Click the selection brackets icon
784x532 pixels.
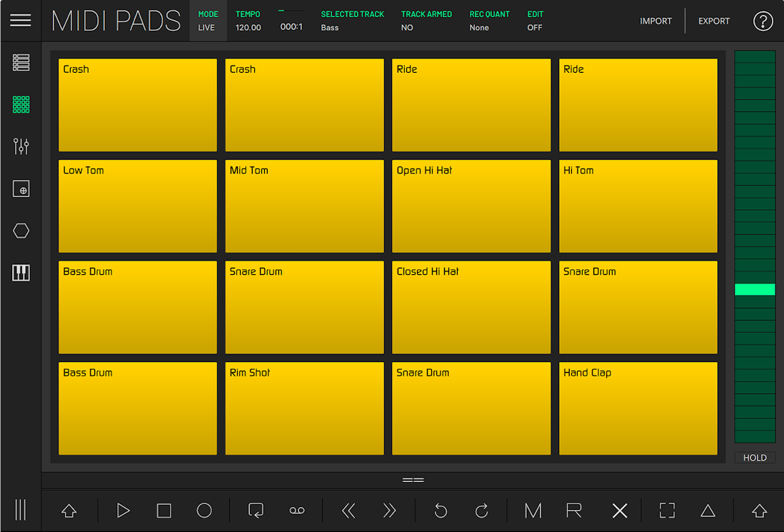tap(667, 511)
